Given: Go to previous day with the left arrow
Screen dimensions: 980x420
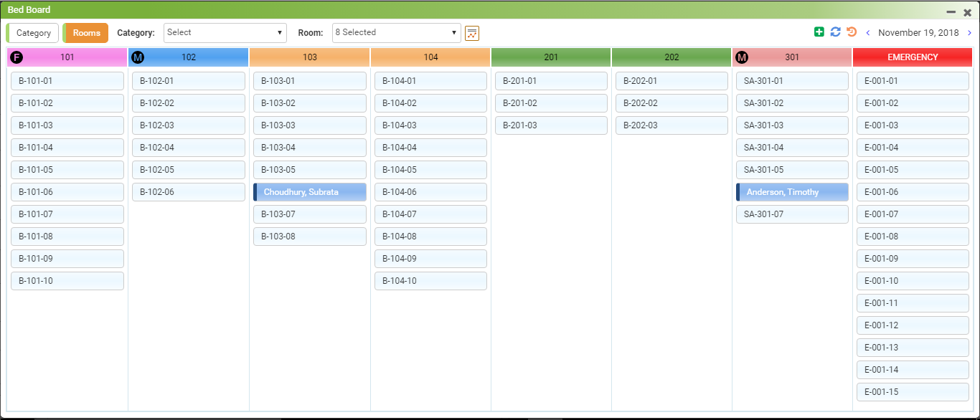Looking at the screenshot, I should click(868, 33).
